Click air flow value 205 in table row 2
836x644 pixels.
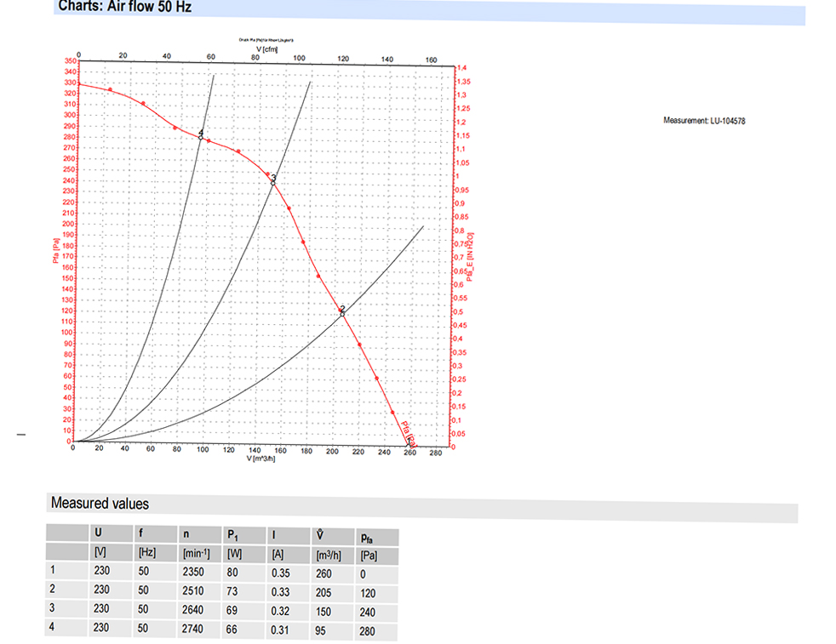click(x=323, y=593)
